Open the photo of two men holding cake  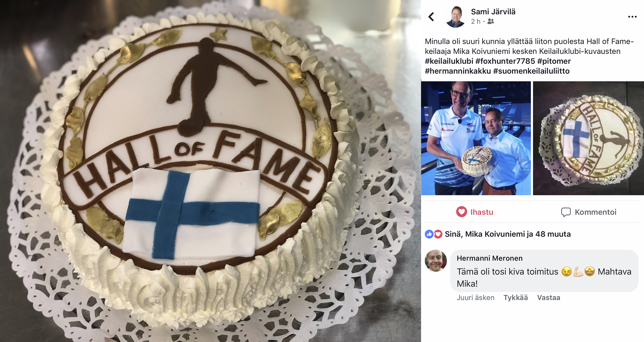476,138
